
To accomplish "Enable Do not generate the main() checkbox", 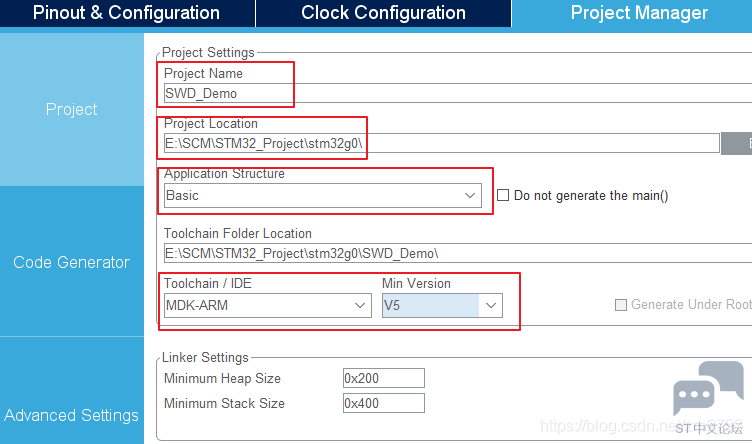I will pyautogui.click(x=503, y=195).
